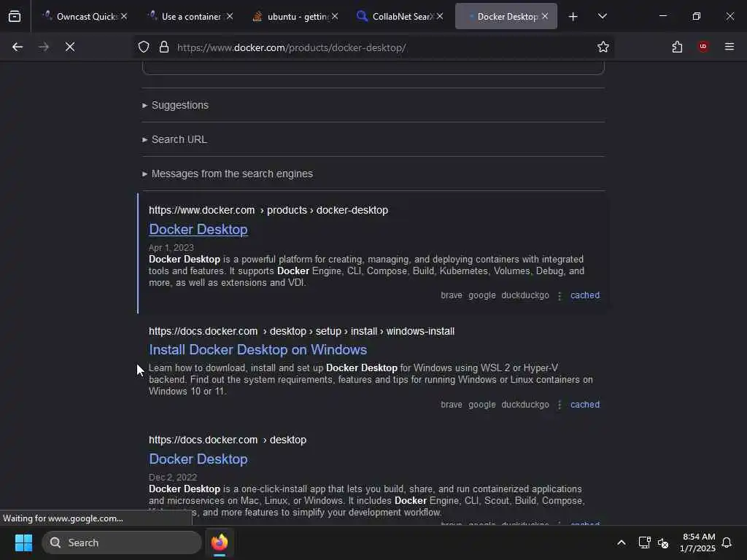The height and width of the screenshot is (560, 747).
Task: Click google label under Windows install result
Action: click(x=481, y=405)
